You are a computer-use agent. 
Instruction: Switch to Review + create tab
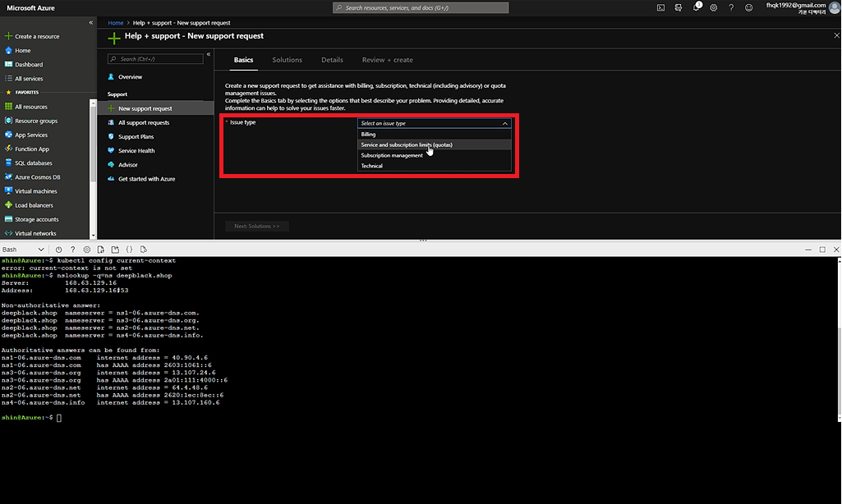[387, 60]
